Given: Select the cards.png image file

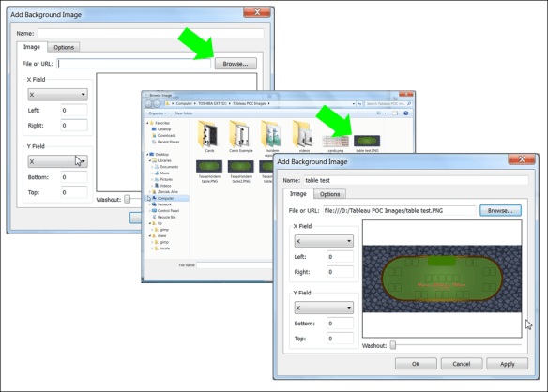Looking at the screenshot, I should click(335, 143).
